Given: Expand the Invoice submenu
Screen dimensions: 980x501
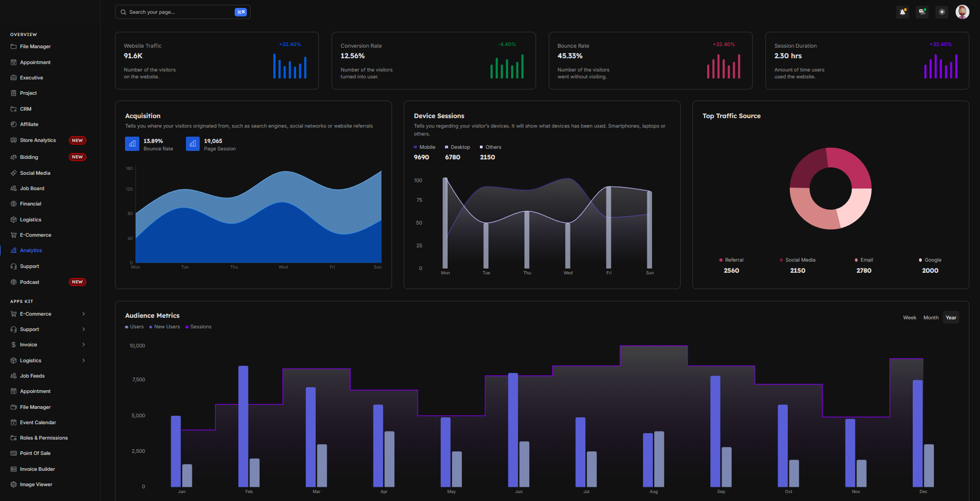Looking at the screenshot, I should point(28,344).
